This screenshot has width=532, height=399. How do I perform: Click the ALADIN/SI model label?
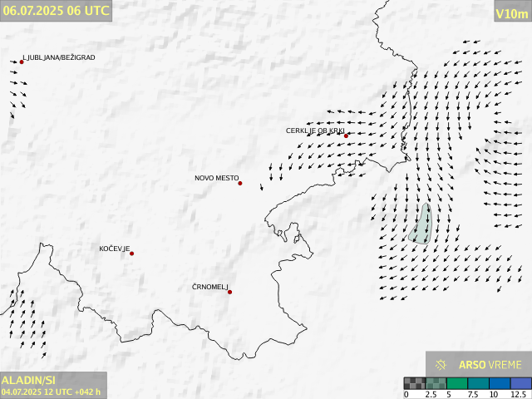pos(28,381)
